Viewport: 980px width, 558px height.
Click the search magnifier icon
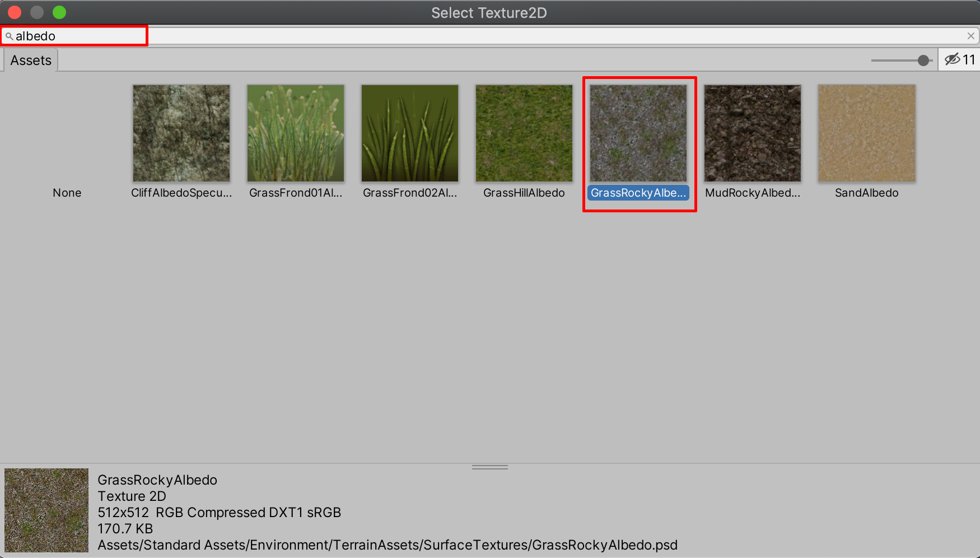(9, 36)
